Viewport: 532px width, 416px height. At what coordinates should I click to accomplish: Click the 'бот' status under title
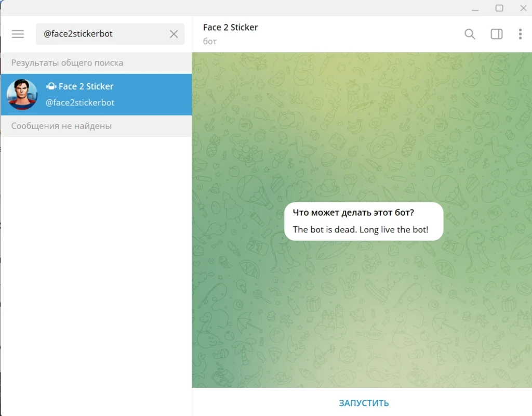[x=210, y=42]
